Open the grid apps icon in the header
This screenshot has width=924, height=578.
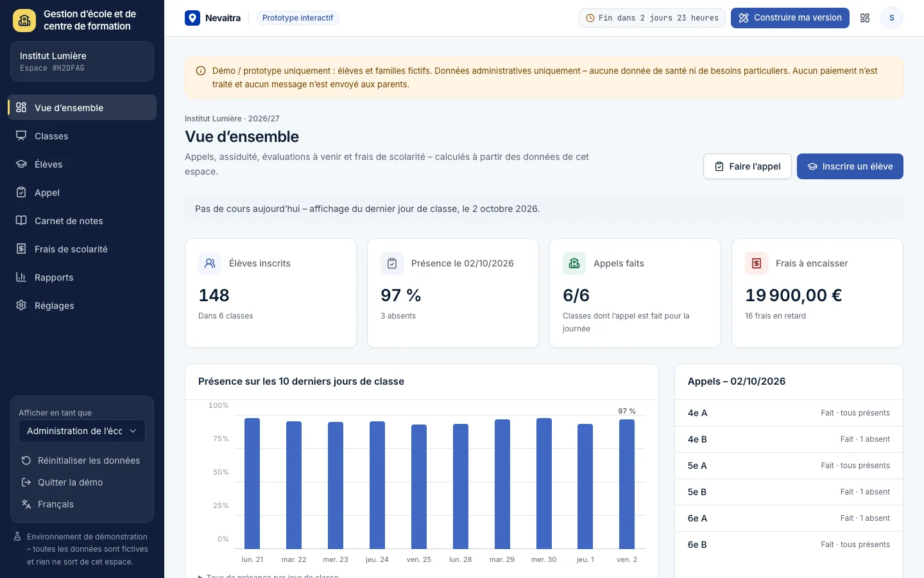click(865, 18)
